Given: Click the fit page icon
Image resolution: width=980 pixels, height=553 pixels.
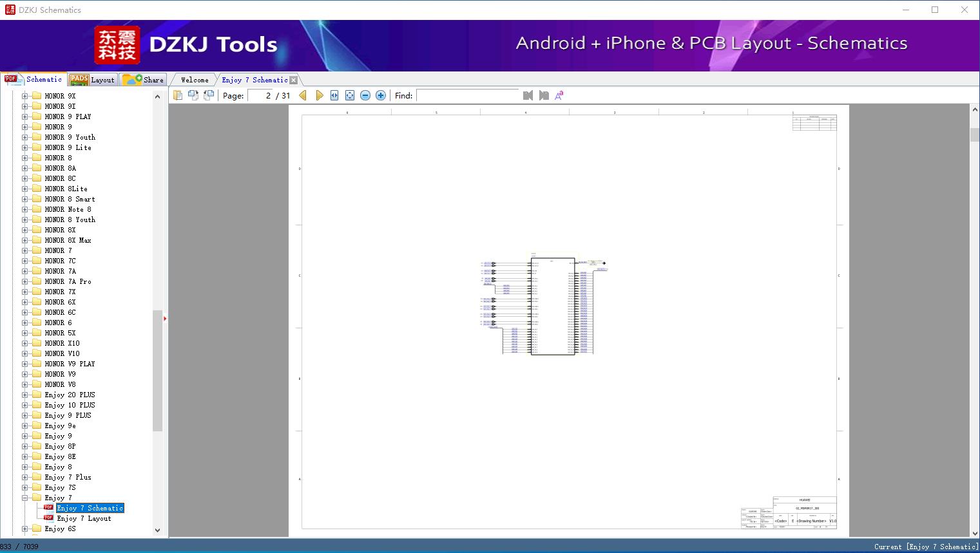Looking at the screenshot, I should [x=350, y=95].
